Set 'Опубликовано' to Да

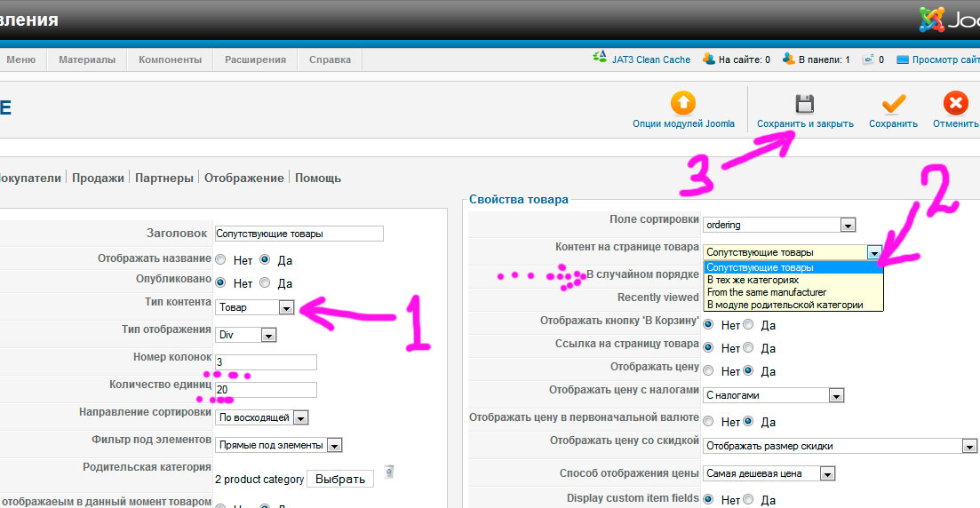point(265,282)
